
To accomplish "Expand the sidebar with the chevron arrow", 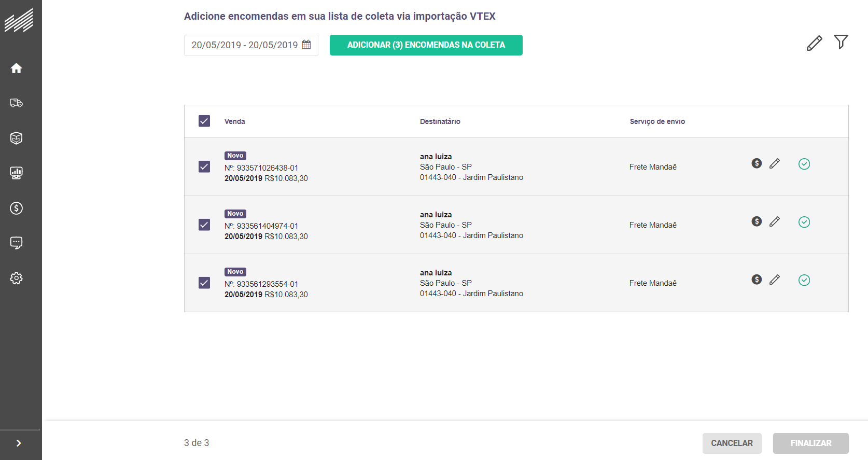I will [x=19, y=443].
